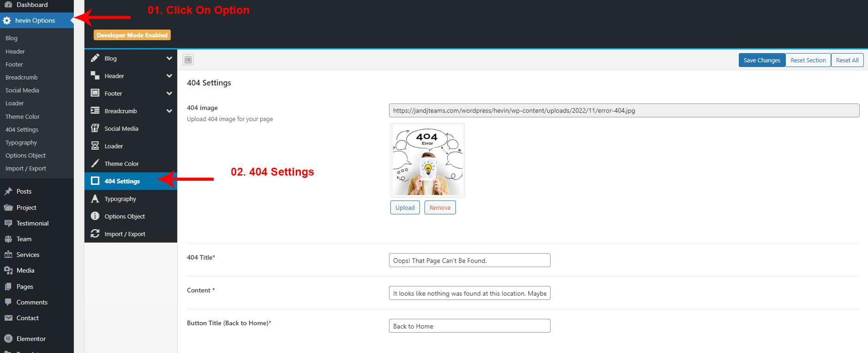This screenshot has height=353, width=868.
Task: Click the Social Media panel icon
Action: tap(95, 128)
